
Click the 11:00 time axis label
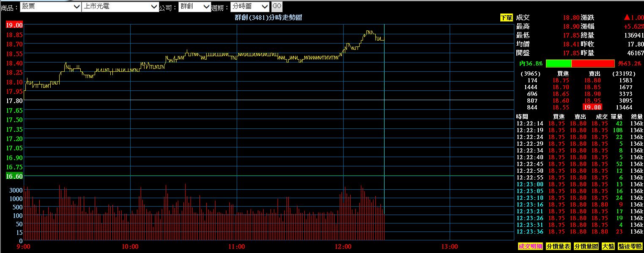point(236,246)
